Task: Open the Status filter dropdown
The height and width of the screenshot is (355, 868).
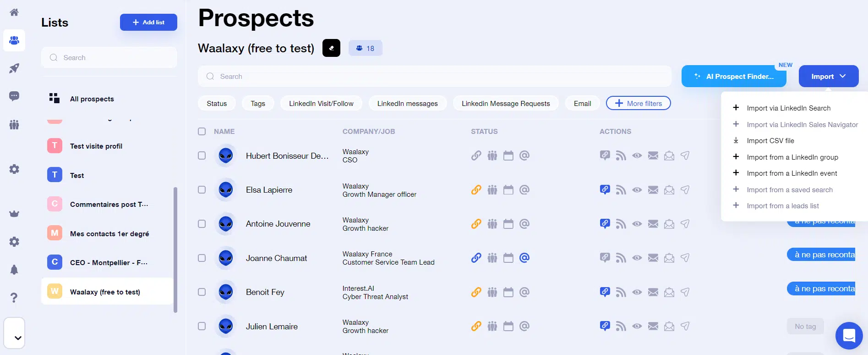Action: point(217,104)
